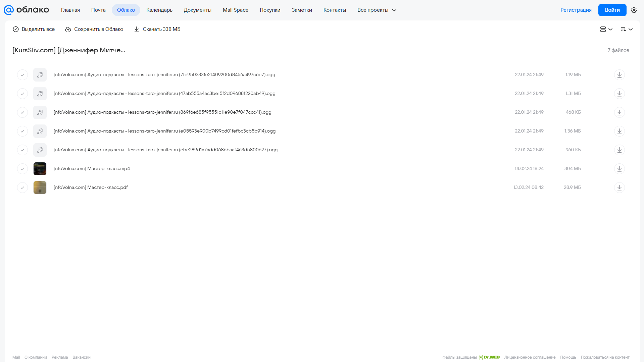
Task: Go to the Почта tab
Action: coord(98,10)
